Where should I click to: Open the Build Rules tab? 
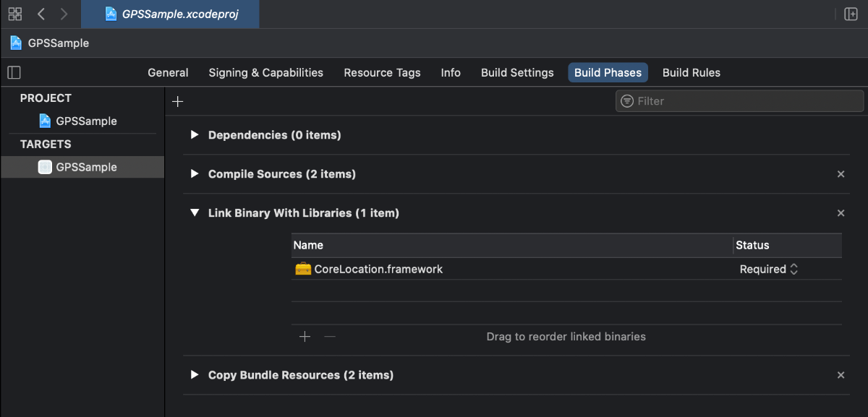pos(692,72)
